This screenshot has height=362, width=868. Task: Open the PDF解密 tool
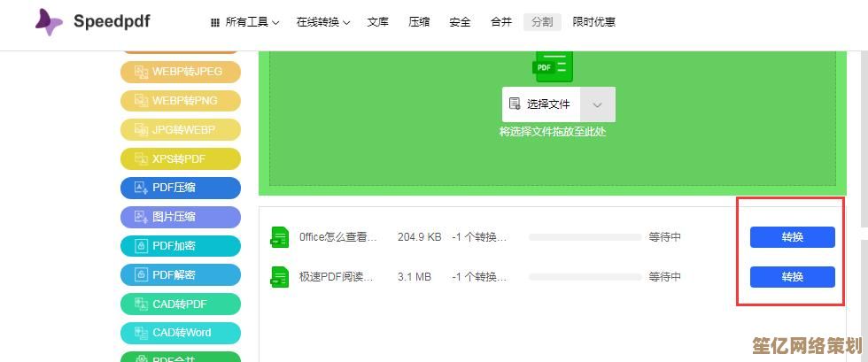(x=181, y=275)
